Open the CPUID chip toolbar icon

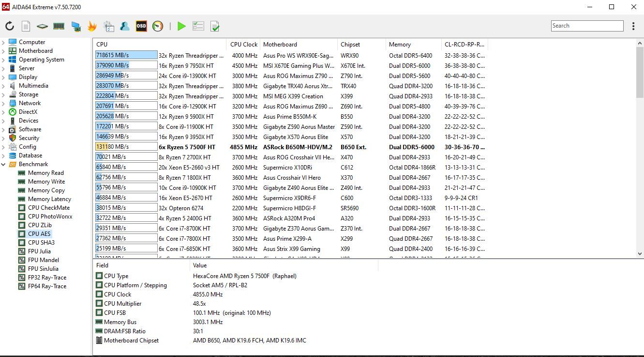43,26
